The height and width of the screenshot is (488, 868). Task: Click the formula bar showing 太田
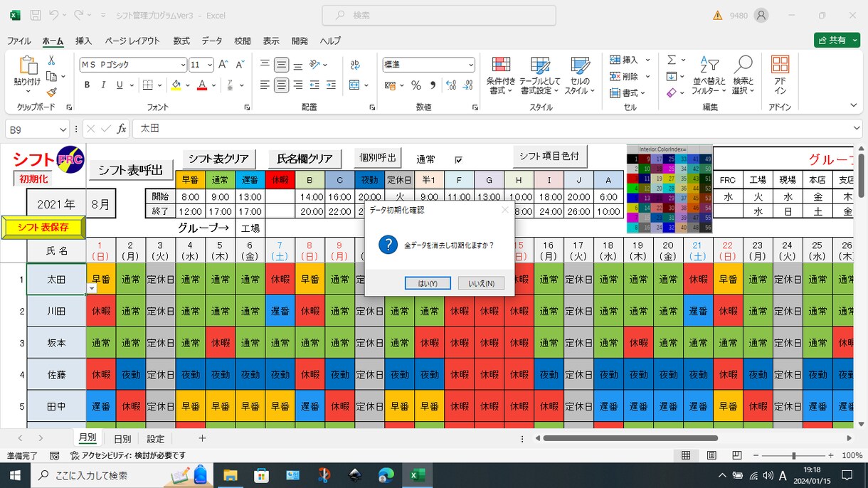pyautogui.click(x=497, y=129)
